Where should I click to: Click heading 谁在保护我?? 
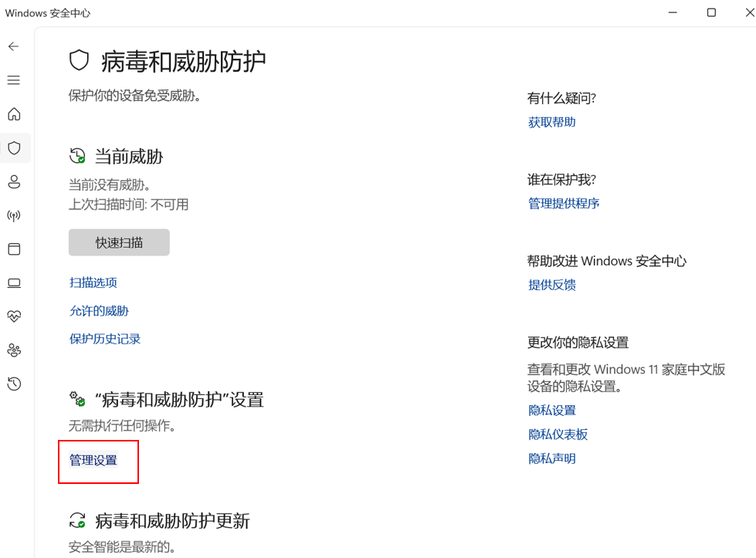coord(561,180)
